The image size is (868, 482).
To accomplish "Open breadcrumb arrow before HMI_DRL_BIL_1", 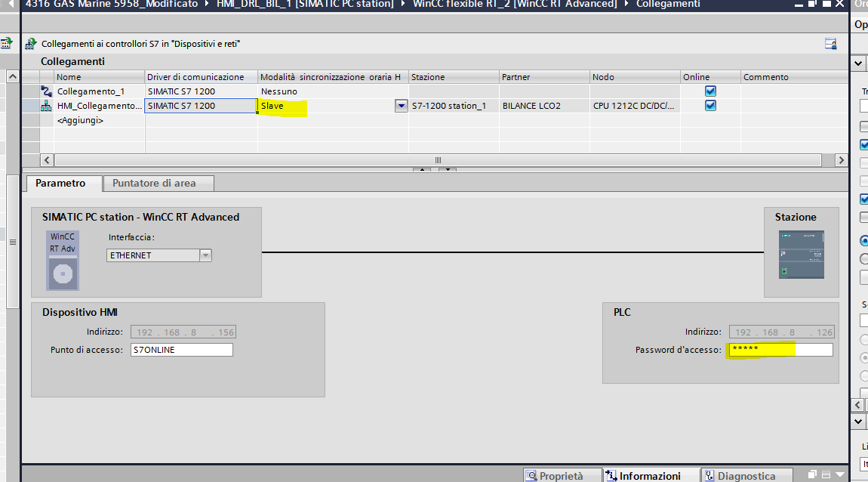I will (208, 4).
